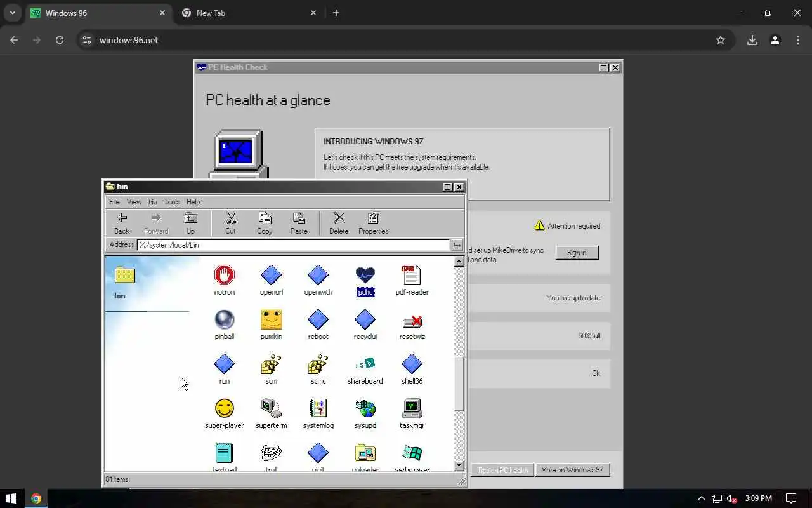This screenshot has height=508, width=812.
Task: Click More on Windows 97 button
Action: coord(572,470)
